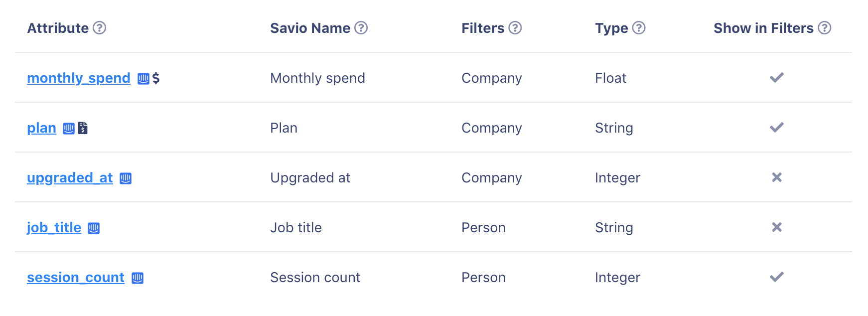Screen dimensions: 868x316
Task: Open the question mark beside Filters header
Action: [515, 28]
